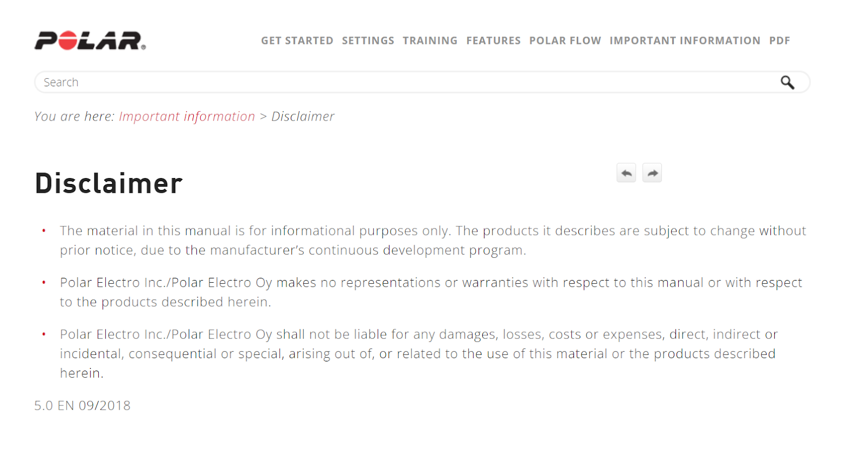Click the breadcrumb separator after Important information
868x458 pixels.
pos(263,116)
